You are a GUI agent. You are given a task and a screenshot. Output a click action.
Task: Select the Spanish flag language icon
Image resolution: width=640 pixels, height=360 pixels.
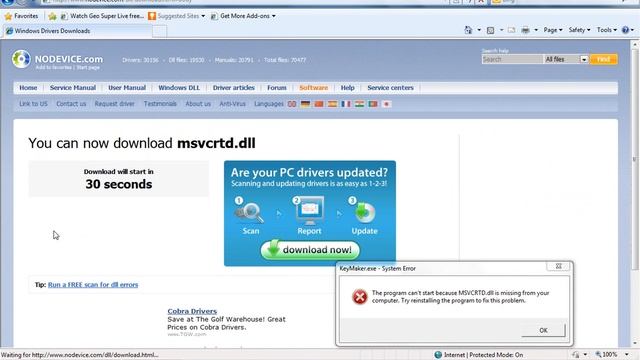333,104
